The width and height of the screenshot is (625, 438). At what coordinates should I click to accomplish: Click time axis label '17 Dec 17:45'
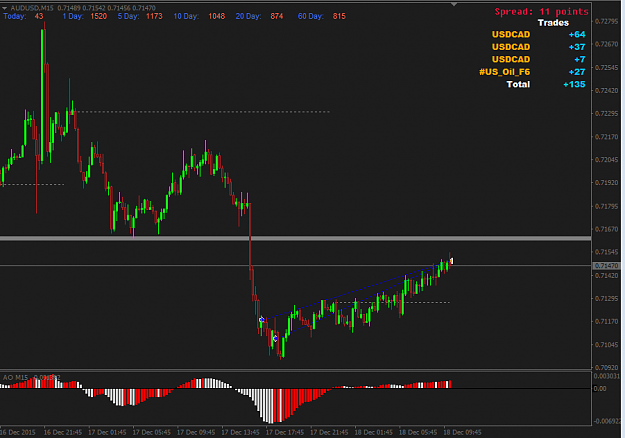285,432
